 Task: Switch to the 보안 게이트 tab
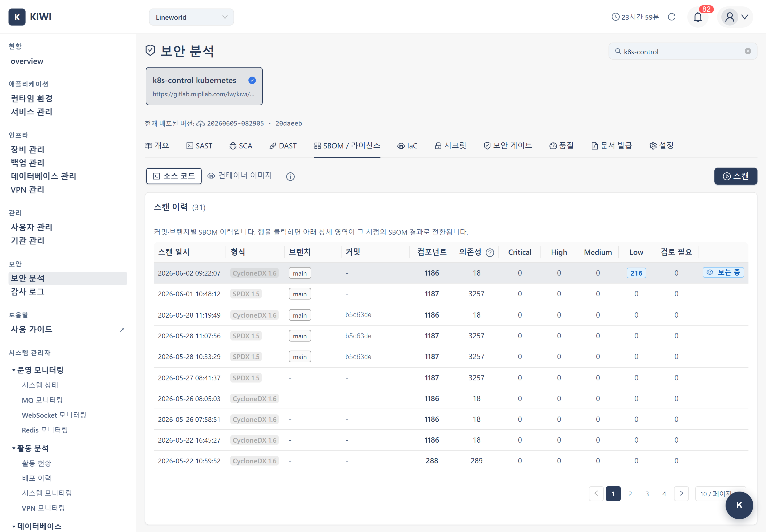coord(508,146)
